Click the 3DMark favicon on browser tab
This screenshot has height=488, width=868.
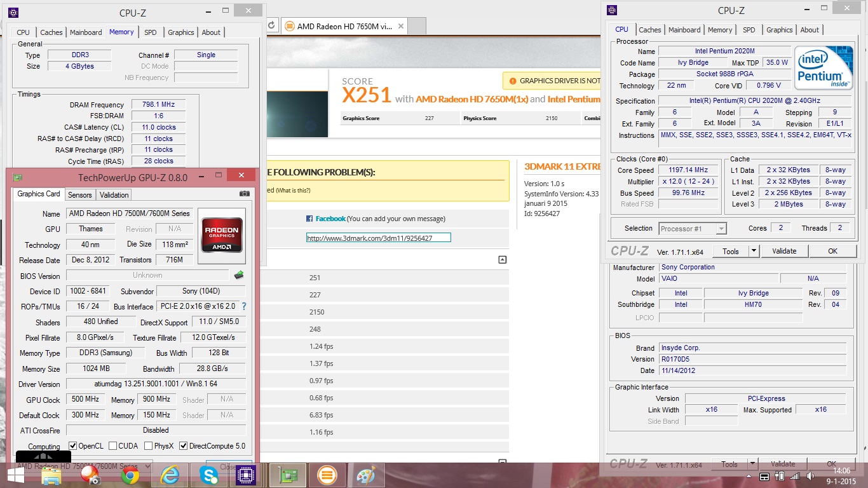(x=290, y=26)
